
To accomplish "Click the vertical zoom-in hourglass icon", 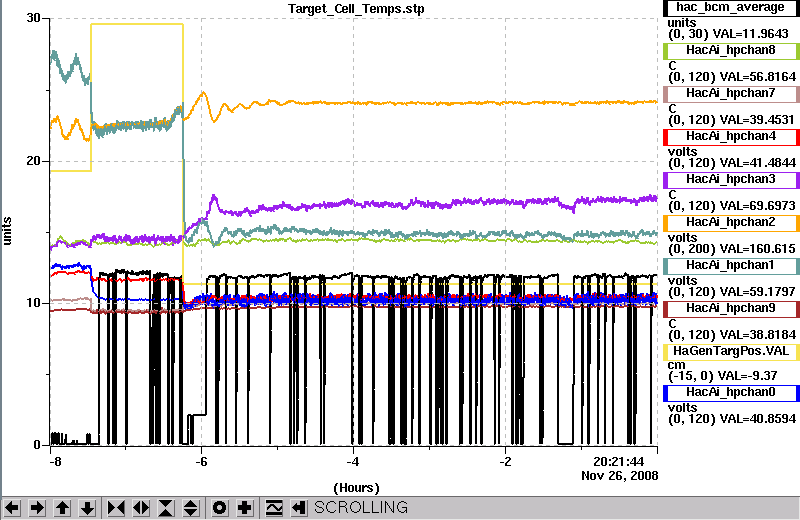I will coord(166,508).
